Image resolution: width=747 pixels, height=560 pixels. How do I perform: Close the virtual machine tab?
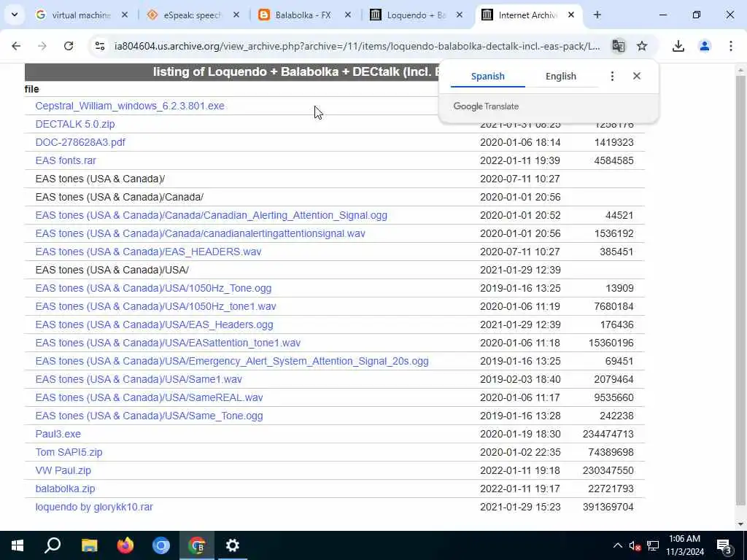click(124, 15)
